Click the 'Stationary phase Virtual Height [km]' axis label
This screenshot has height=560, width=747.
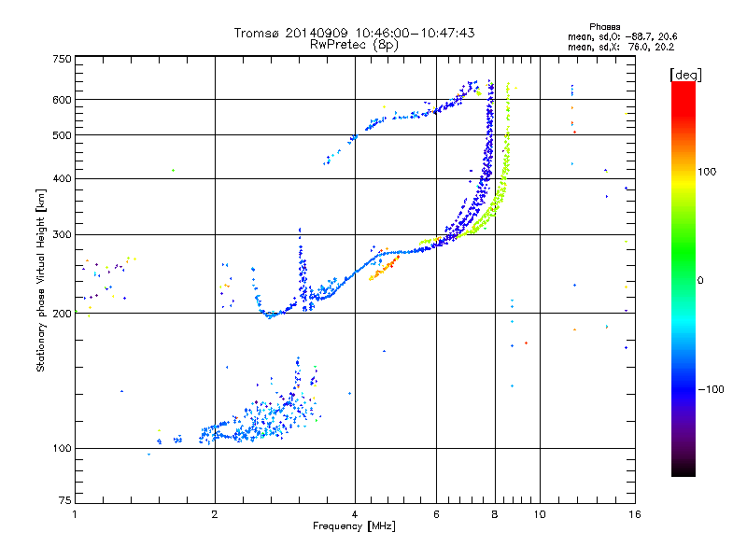pyautogui.click(x=41, y=280)
